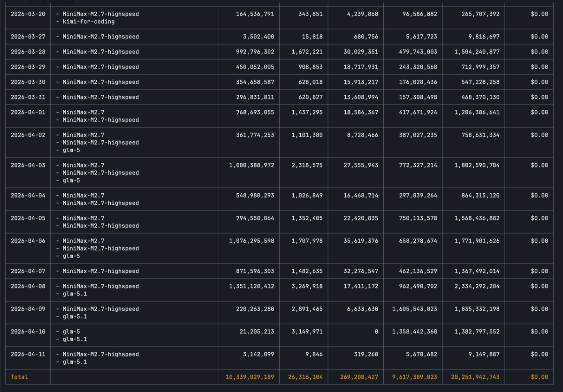
Task: Select the date 2026-03-27
Action: coord(28,37)
